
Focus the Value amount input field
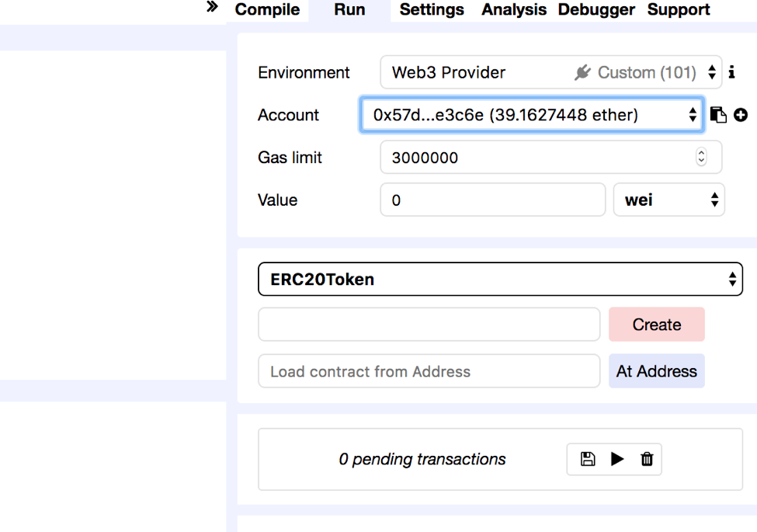click(492, 200)
